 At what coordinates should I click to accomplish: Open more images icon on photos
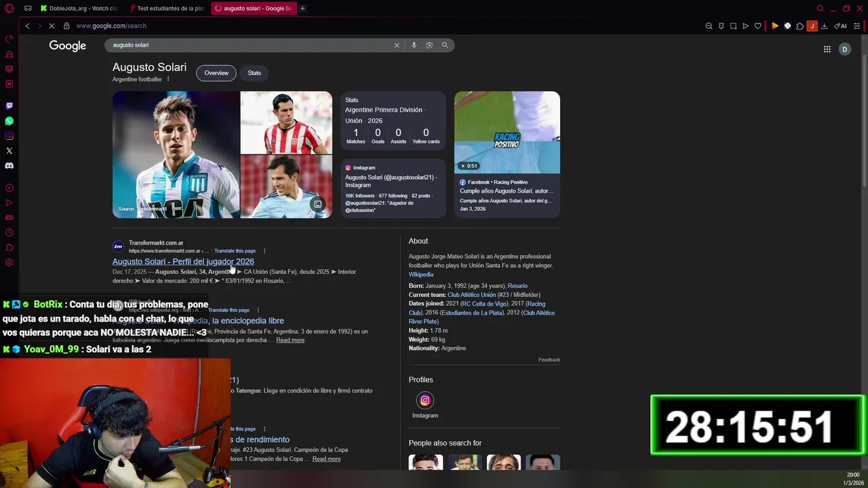coord(317,204)
